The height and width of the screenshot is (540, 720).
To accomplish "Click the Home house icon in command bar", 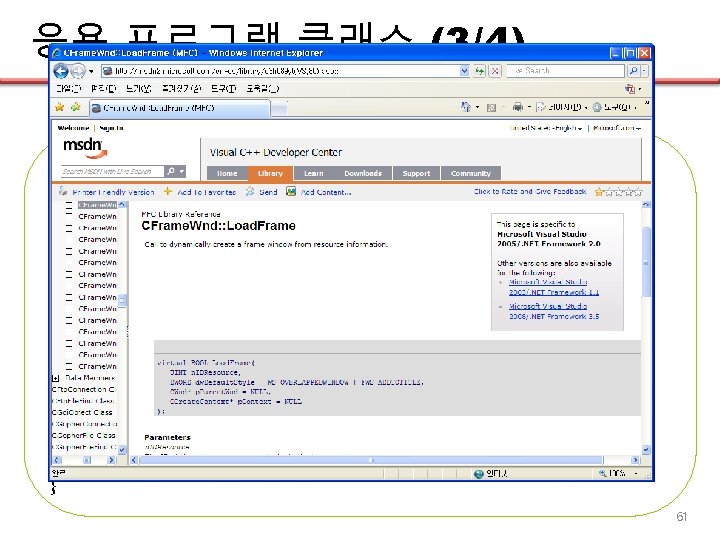I will (x=466, y=107).
